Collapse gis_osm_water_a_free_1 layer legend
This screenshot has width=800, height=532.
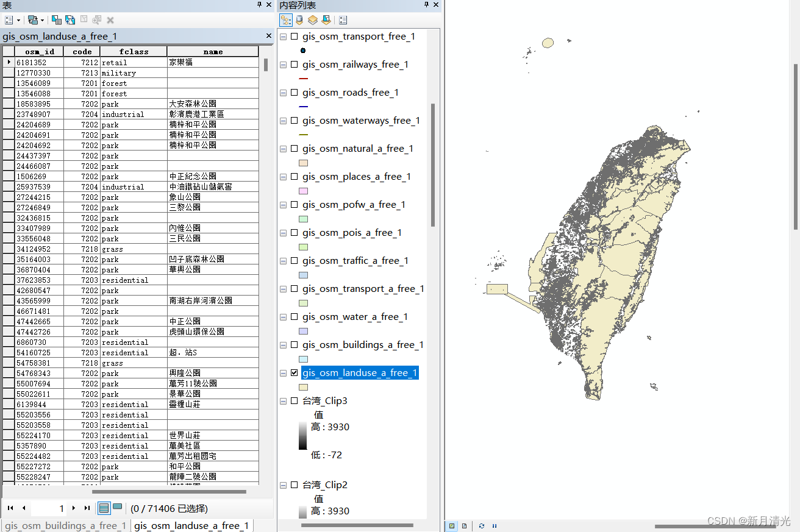(x=283, y=317)
